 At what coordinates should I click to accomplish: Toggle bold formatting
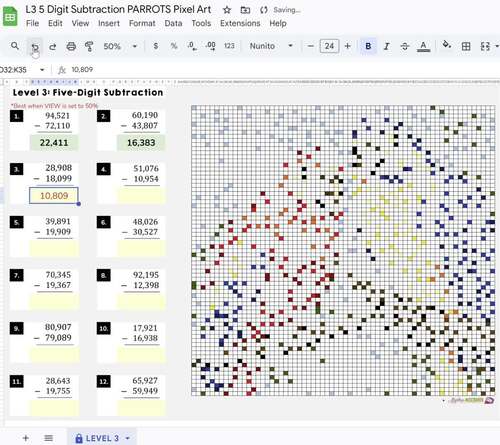(368, 46)
